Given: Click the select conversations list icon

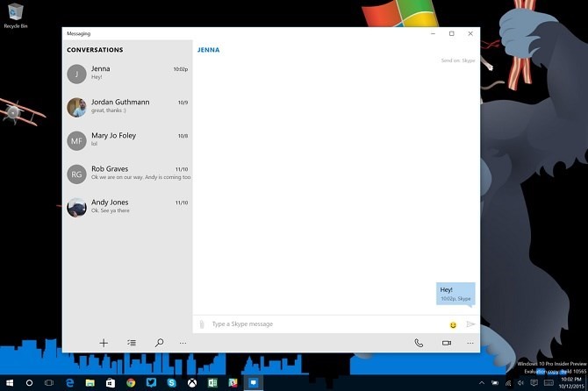Looking at the screenshot, I should coord(131,343).
